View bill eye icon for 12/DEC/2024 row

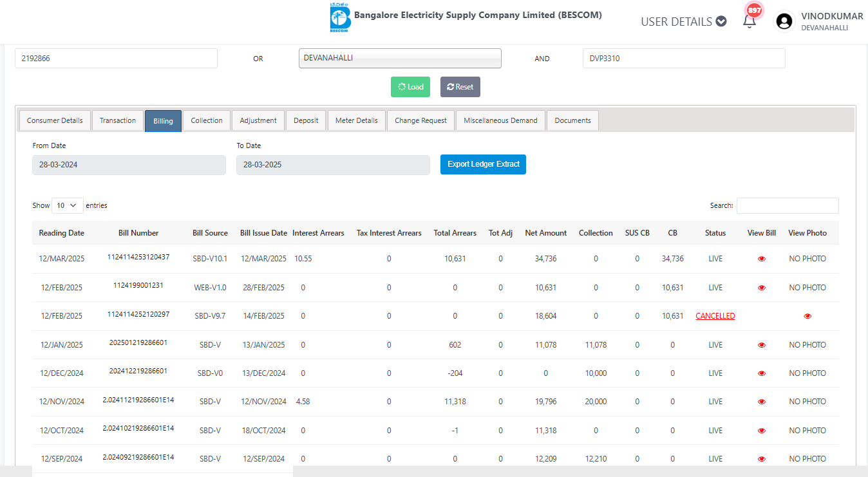(x=762, y=373)
